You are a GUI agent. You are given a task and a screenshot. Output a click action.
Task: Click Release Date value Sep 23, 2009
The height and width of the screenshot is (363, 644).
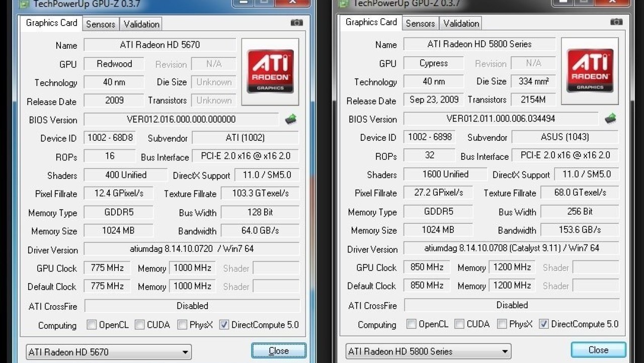click(434, 99)
